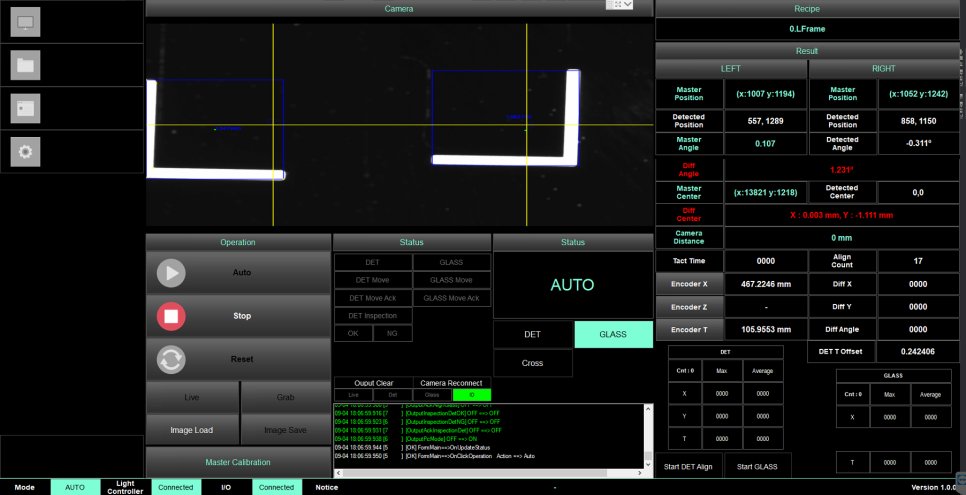Image resolution: width=966 pixels, height=495 pixels.
Task: Toggle the small Det output indicator
Action: pyautogui.click(x=393, y=395)
